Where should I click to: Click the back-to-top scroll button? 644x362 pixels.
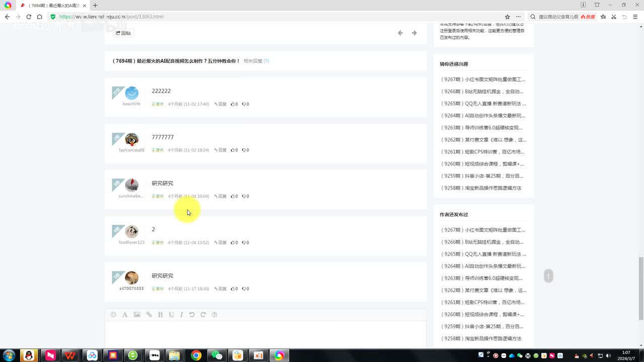(548, 276)
